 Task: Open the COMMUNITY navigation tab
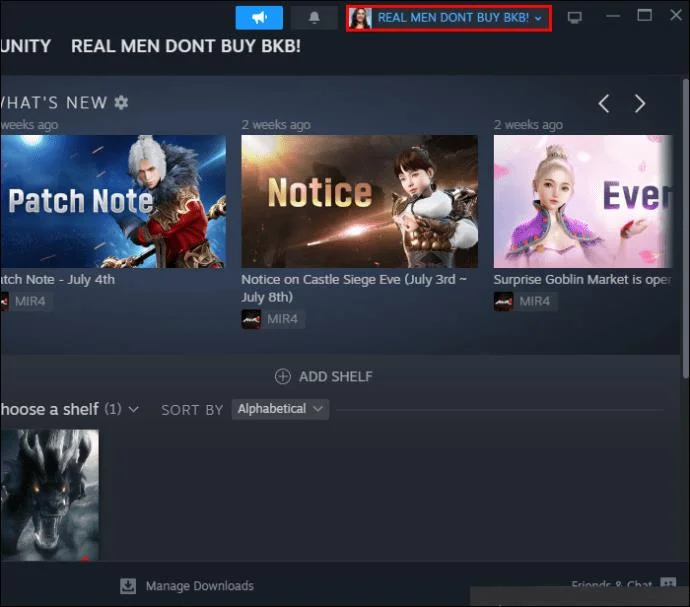click(x=26, y=46)
